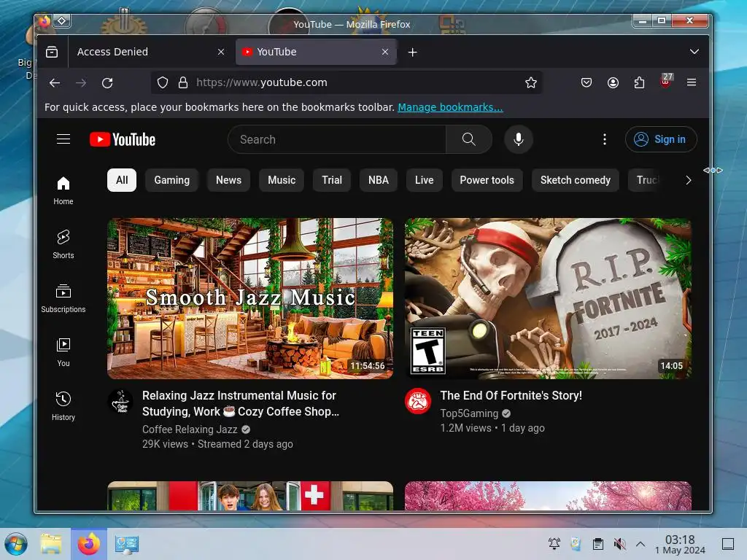This screenshot has height=560, width=747.
Task: Select the All category chip
Action: pos(122,180)
